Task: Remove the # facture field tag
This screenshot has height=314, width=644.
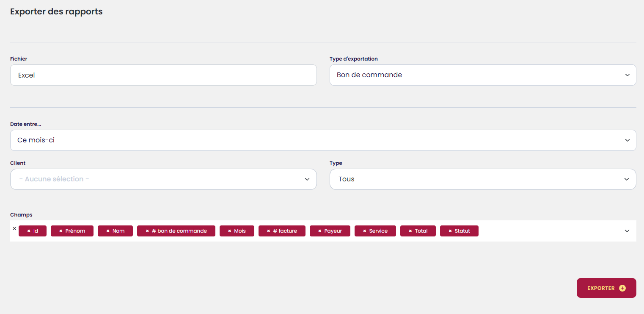Action: [x=269, y=231]
